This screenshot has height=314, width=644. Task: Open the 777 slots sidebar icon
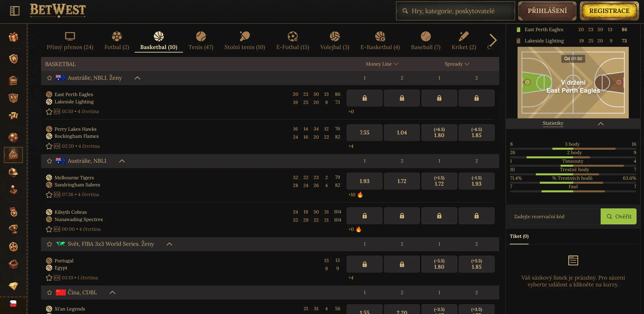click(13, 115)
